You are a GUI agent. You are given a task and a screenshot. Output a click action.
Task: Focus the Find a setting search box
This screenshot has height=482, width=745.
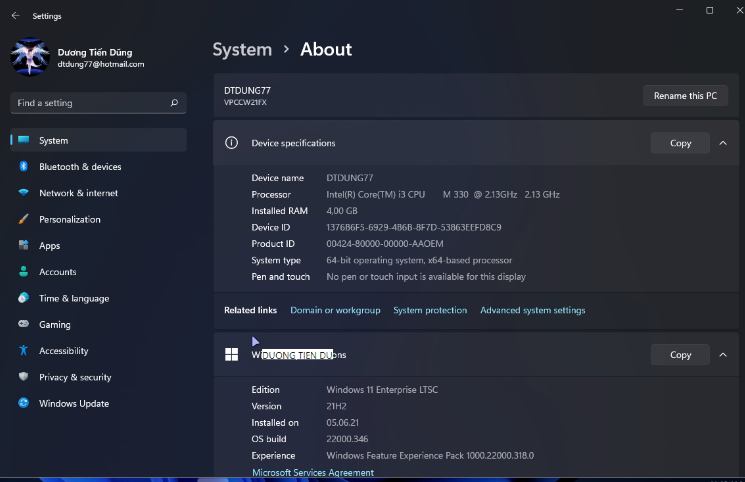[98, 103]
